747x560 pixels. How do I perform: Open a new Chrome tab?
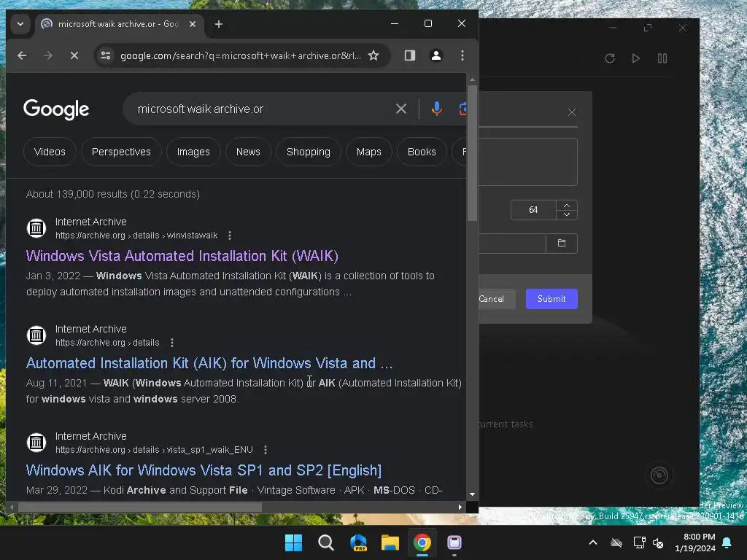219,24
